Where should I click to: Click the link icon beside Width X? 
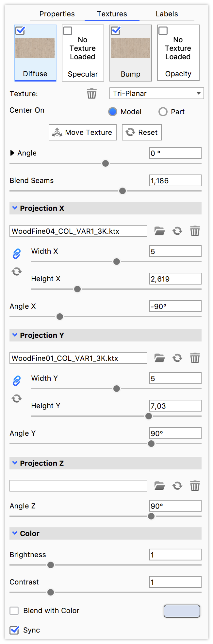(x=17, y=253)
